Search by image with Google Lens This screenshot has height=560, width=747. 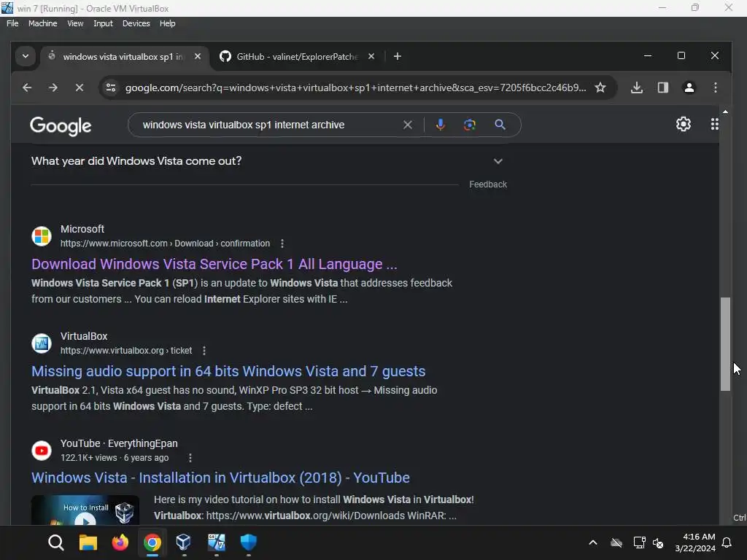(x=470, y=125)
